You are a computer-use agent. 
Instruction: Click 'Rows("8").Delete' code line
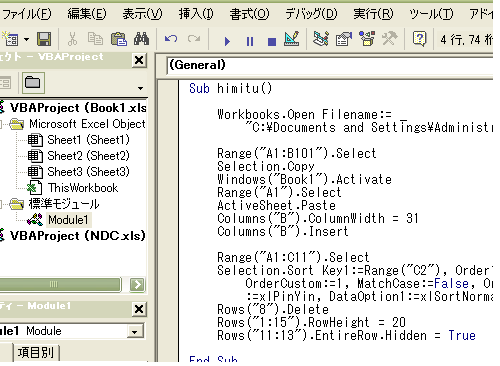click(x=273, y=310)
